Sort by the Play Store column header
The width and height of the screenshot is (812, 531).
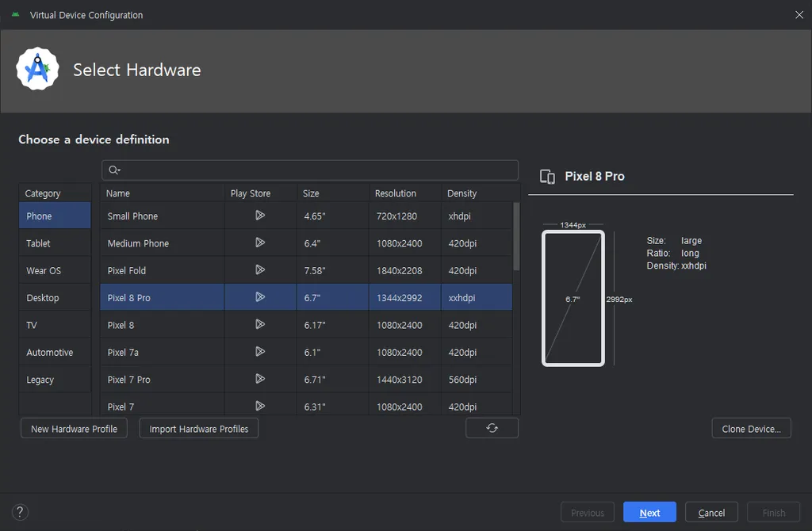(260, 193)
